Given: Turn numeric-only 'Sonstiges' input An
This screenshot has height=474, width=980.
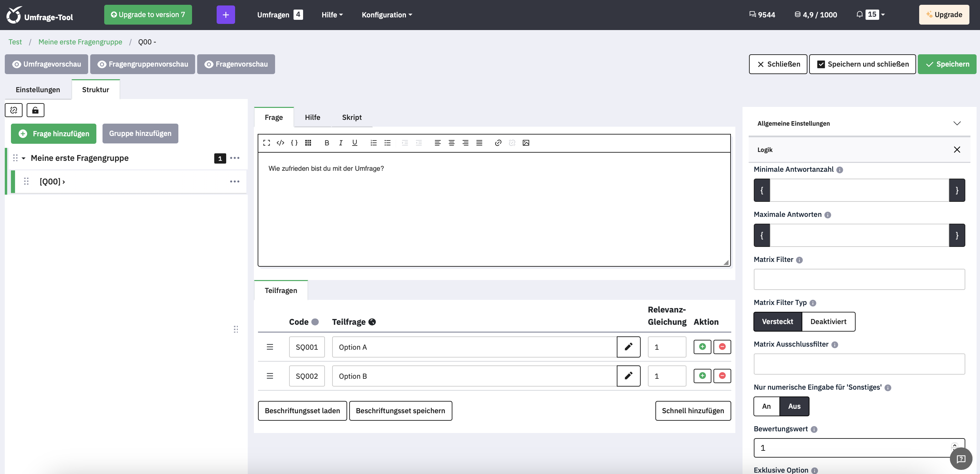Looking at the screenshot, I should 766,406.
